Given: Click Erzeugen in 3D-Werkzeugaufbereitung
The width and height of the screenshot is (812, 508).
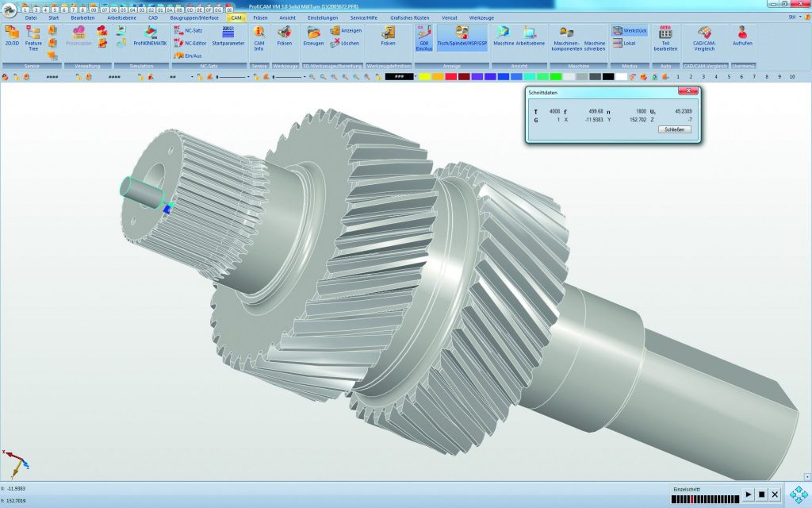Looking at the screenshot, I should [x=313, y=37].
